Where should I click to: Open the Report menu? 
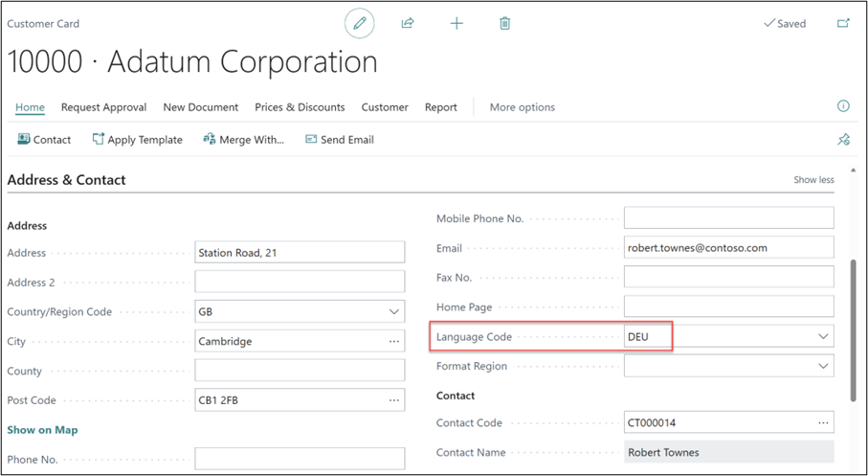440,107
